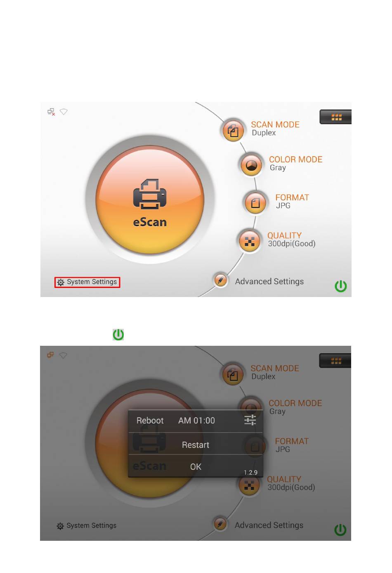
Task: Click the Quality icon in bottom screen
Action: 249,485
